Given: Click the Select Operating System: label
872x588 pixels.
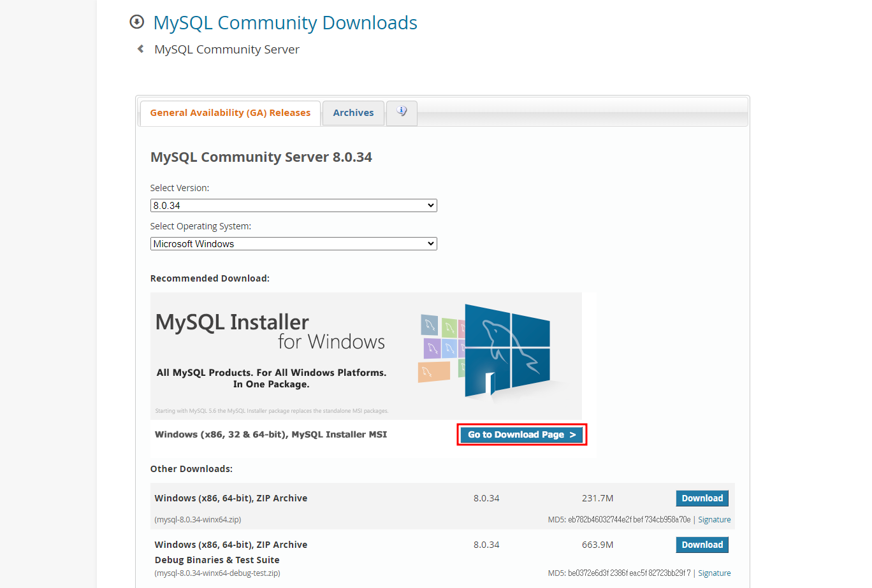Looking at the screenshot, I should coord(201,226).
